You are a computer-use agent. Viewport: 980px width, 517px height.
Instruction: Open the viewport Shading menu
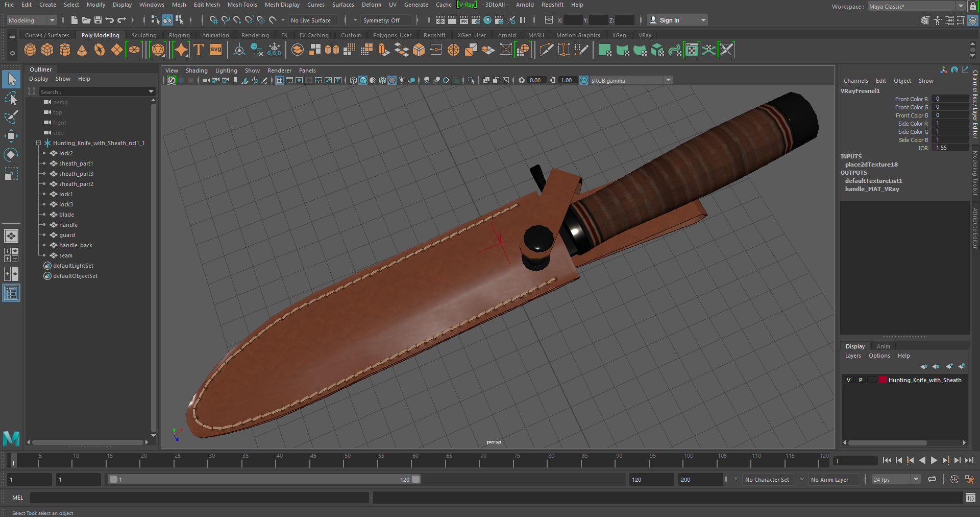coord(197,70)
